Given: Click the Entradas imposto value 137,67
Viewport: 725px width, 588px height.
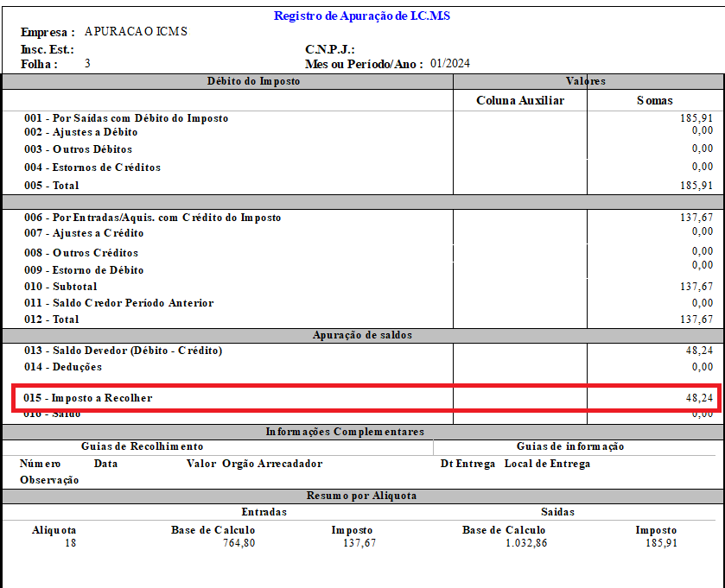Looking at the screenshot, I should (359, 543).
